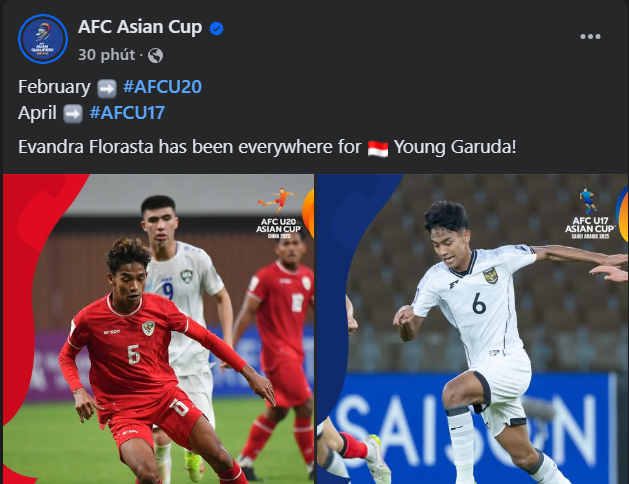The height and width of the screenshot is (484, 629).
Task: Click the Indonesia crest on red jersey
Action: [148, 328]
